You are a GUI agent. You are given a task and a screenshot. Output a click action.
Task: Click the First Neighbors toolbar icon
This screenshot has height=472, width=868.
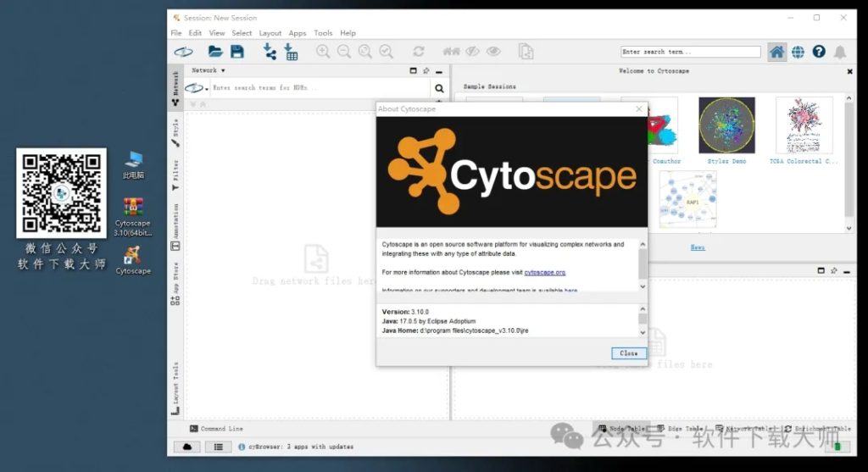451,52
